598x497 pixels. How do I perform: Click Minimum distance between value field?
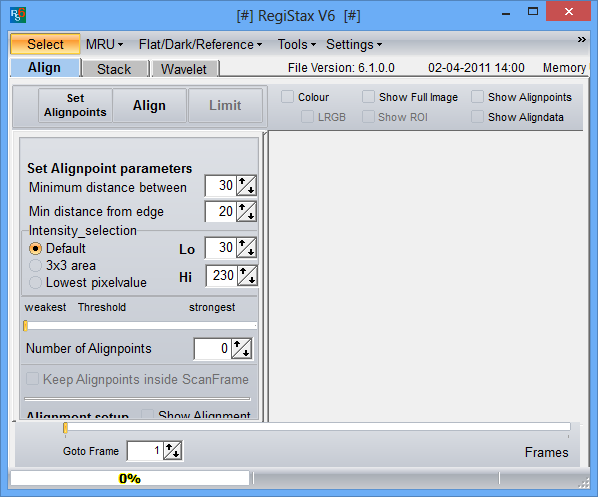click(221, 186)
